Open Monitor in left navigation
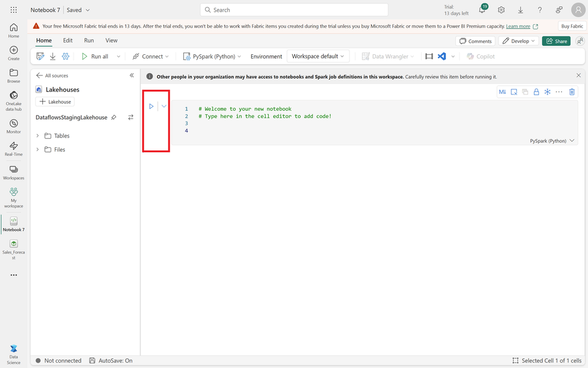The height and width of the screenshot is (368, 588). [x=14, y=126]
